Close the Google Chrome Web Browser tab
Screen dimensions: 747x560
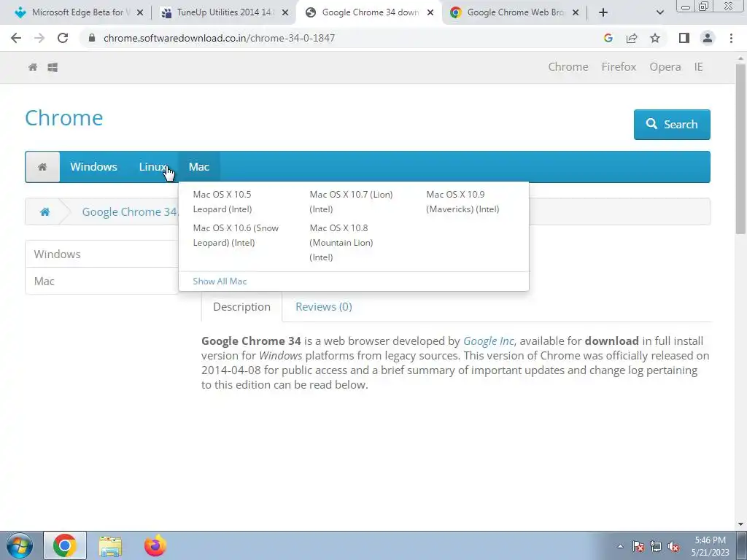click(576, 12)
